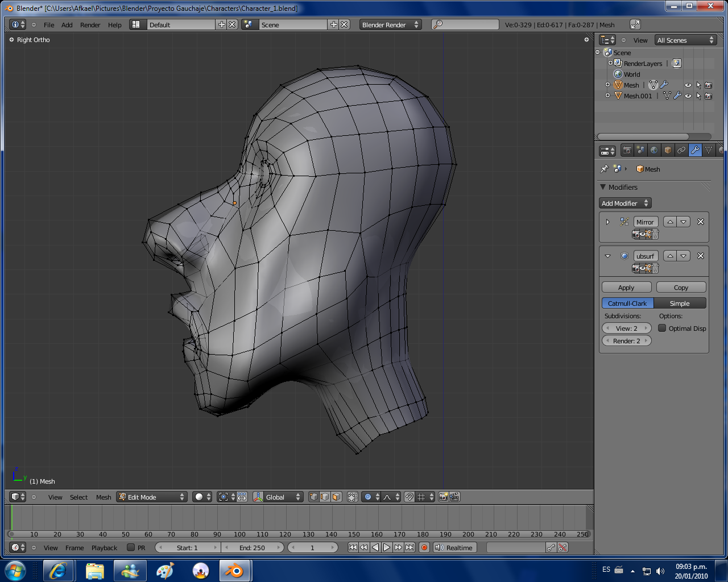Open the Render menu in top bar
Image resolution: width=728 pixels, height=582 pixels.
90,25
